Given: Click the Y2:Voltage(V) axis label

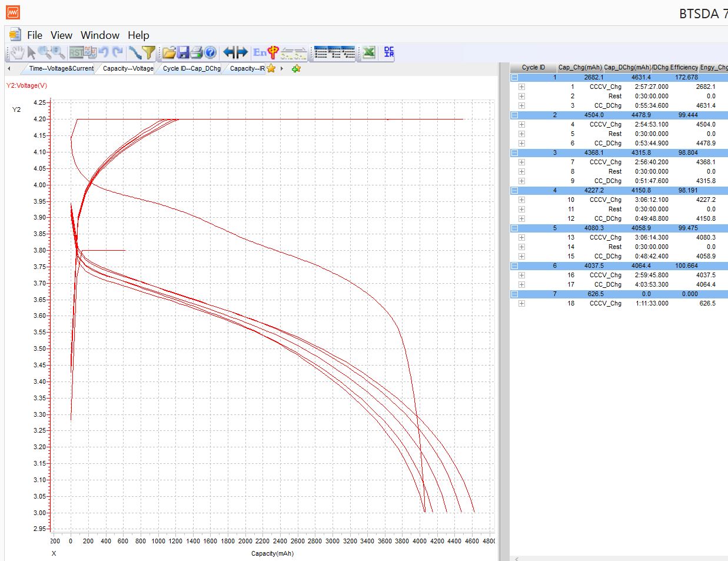Looking at the screenshot, I should [x=26, y=85].
